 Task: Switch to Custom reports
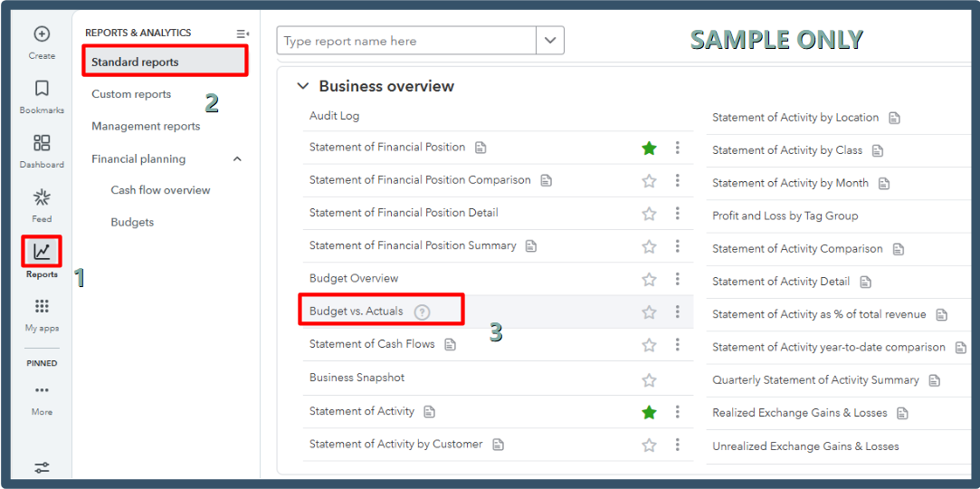(131, 94)
